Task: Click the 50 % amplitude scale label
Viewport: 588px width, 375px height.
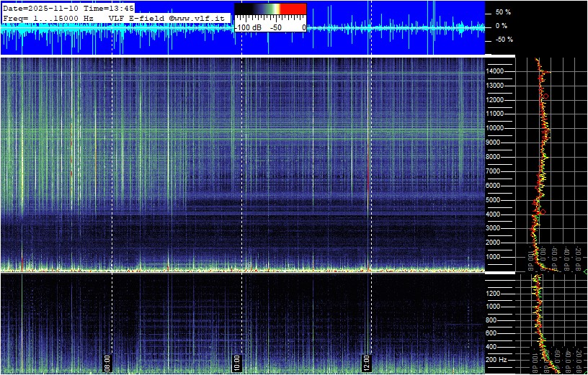Action: (x=502, y=12)
